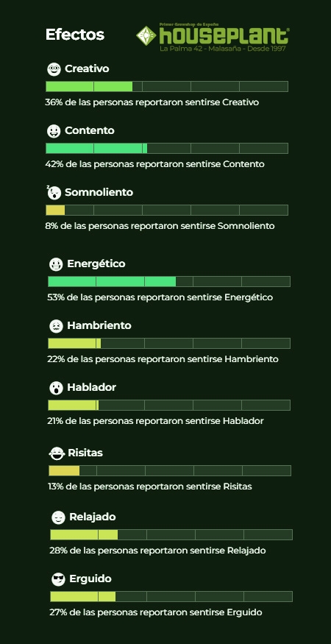Click the Houseplant diamond logo icon
331x644 pixels.
point(146,36)
